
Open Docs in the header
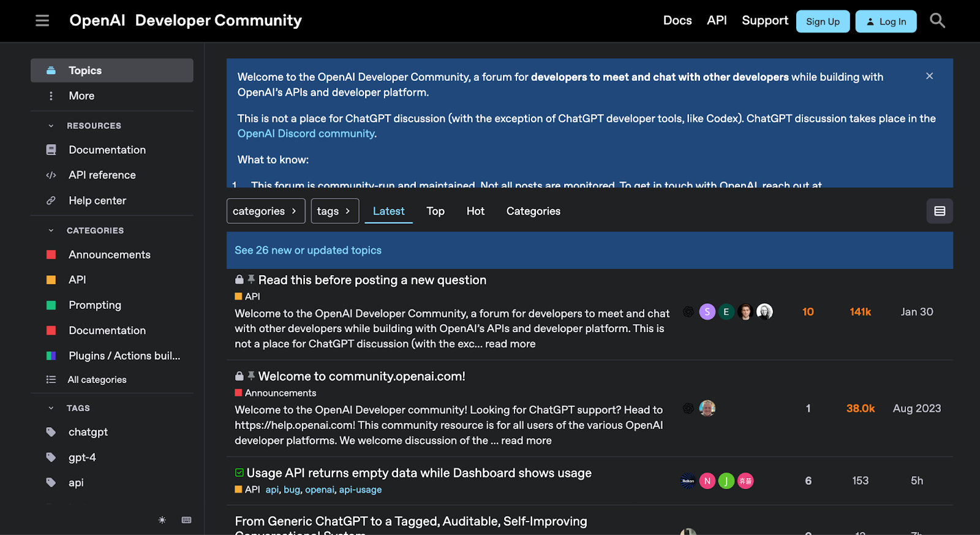pyautogui.click(x=677, y=21)
